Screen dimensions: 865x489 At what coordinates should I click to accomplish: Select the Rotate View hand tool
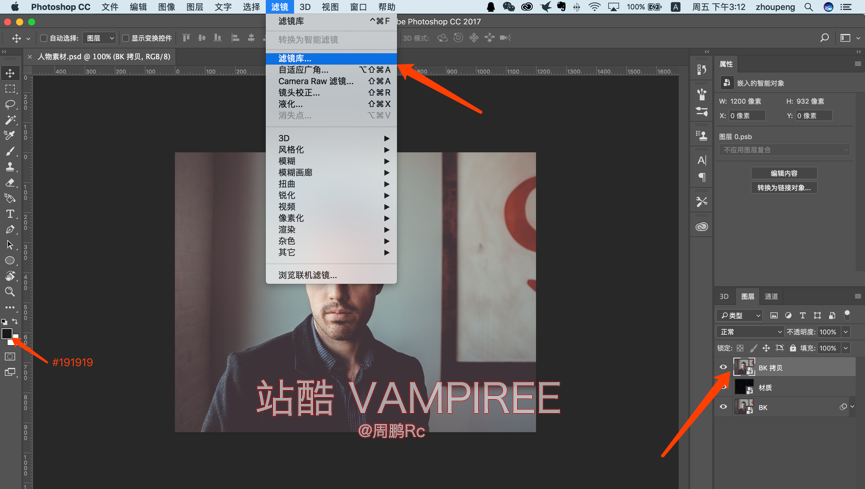click(10, 275)
